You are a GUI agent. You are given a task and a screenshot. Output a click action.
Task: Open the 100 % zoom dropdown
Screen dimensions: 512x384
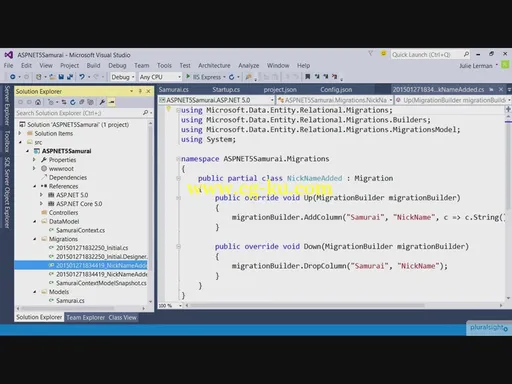coord(180,305)
